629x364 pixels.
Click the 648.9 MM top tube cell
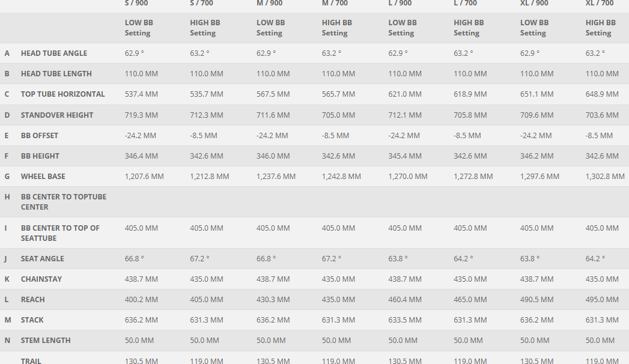[x=602, y=94]
